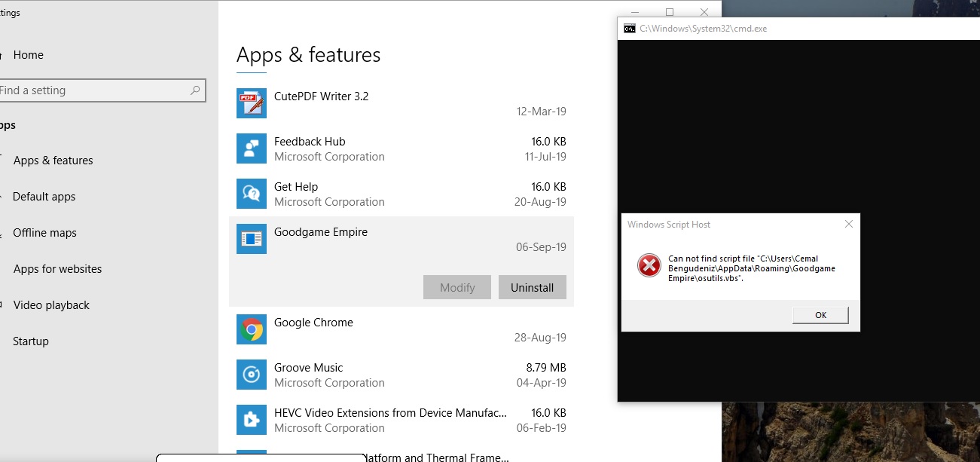Maximize the Settings window

tap(670, 11)
